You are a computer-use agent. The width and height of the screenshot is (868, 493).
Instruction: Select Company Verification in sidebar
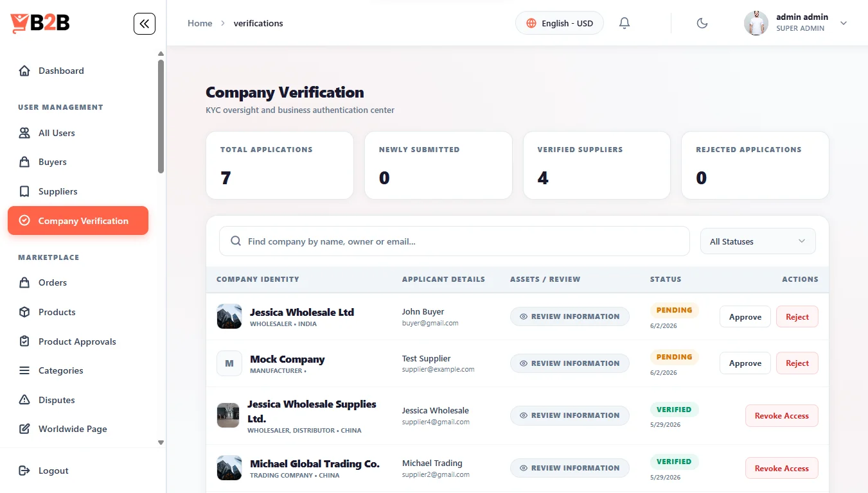tap(78, 221)
